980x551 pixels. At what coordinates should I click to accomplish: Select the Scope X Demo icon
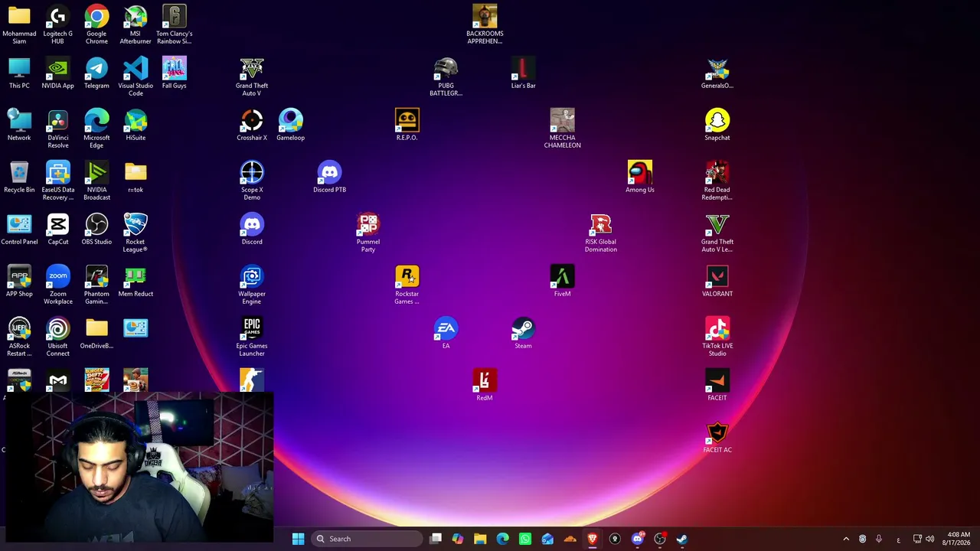pos(252,180)
